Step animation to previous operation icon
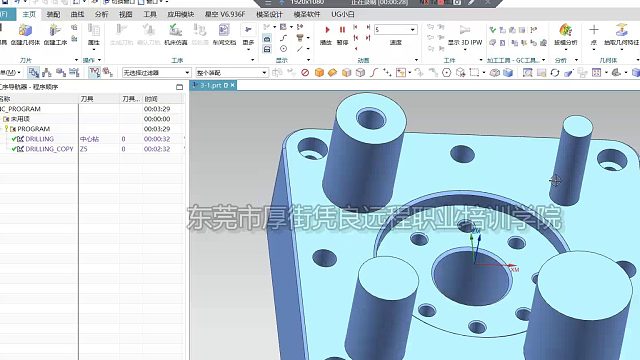 [x=356, y=27]
